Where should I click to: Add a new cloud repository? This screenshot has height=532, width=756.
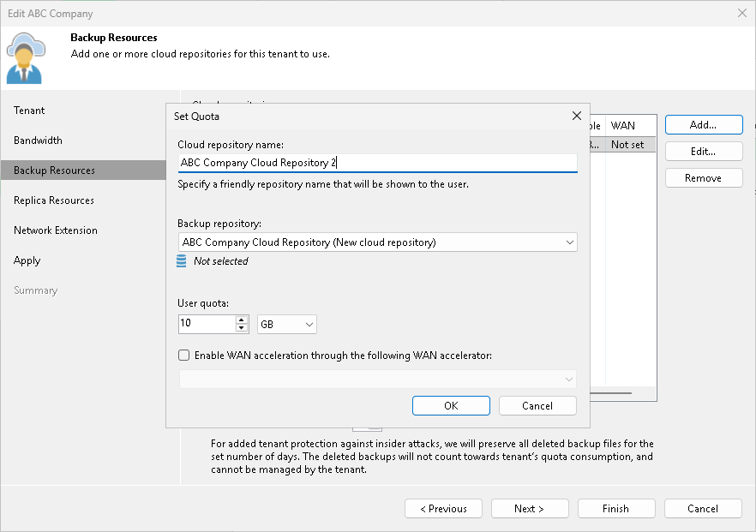tap(703, 124)
